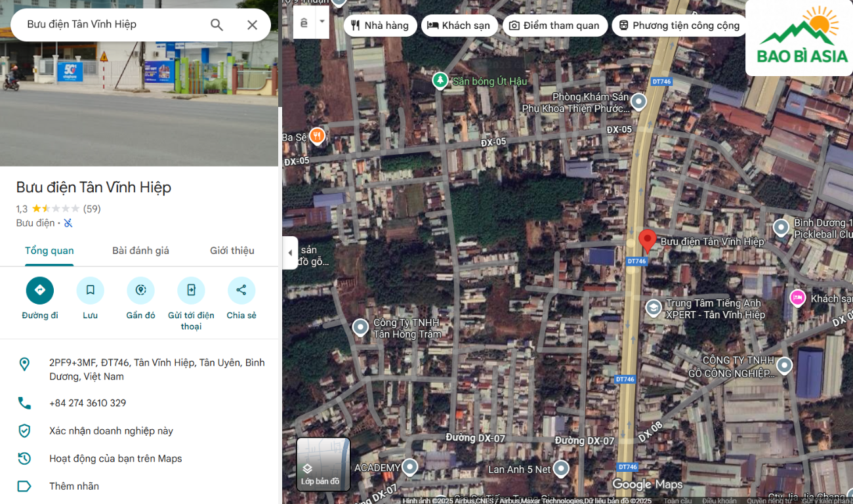Click phone number +84 274 3610 329

tap(87, 403)
